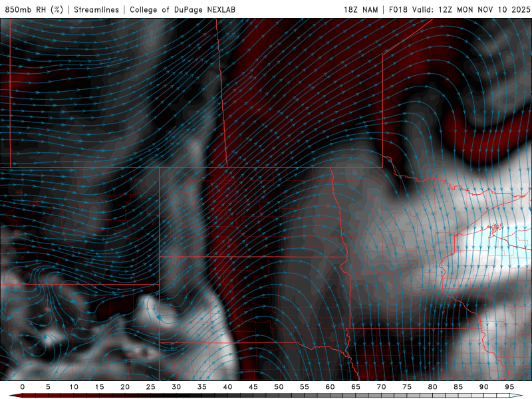
Task: Click the "35" label on the color scale
Action: tap(202, 387)
